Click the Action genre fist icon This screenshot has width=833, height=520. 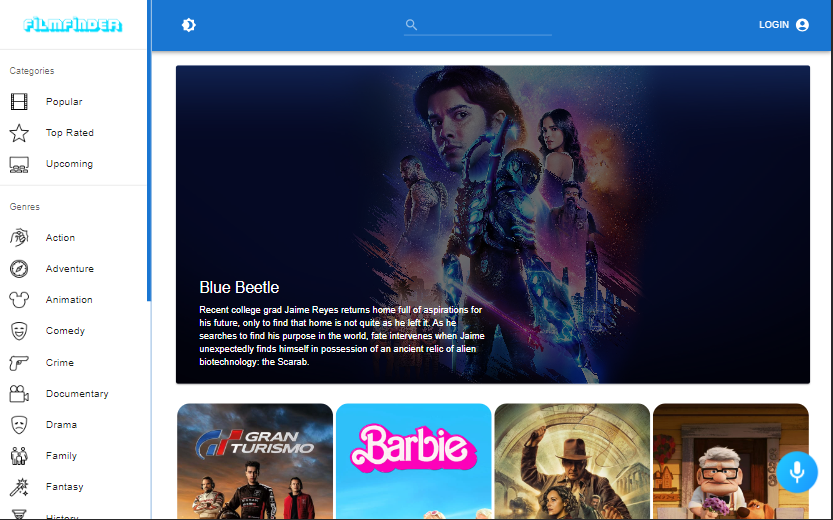click(19, 237)
